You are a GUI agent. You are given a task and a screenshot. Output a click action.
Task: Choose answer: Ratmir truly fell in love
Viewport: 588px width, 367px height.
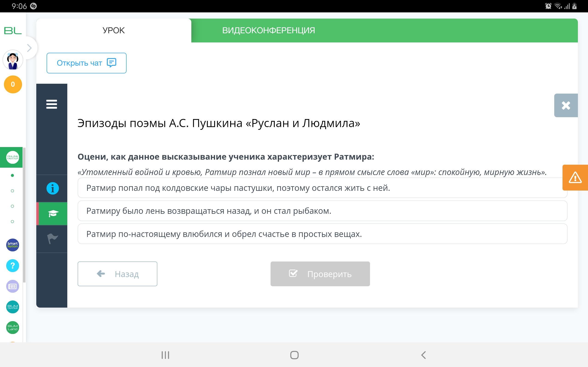(322, 234)
